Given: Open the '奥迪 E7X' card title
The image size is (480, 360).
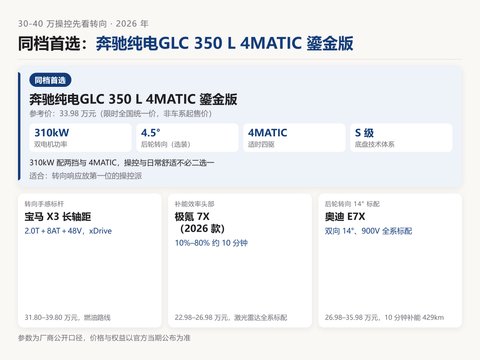Looking at the screenshot, I should (345, 217).
